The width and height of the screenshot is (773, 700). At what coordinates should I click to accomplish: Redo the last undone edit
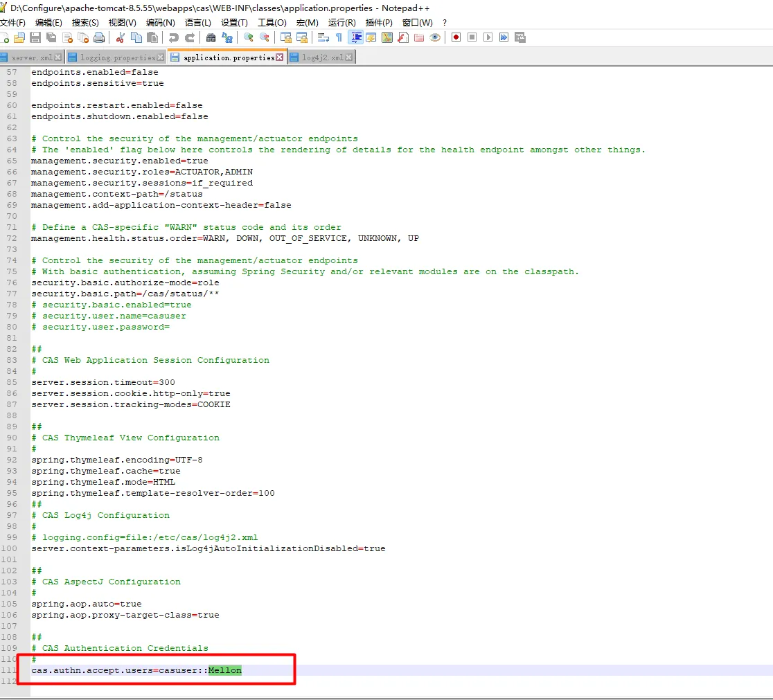pyautogui.click(x=190, y=37)
